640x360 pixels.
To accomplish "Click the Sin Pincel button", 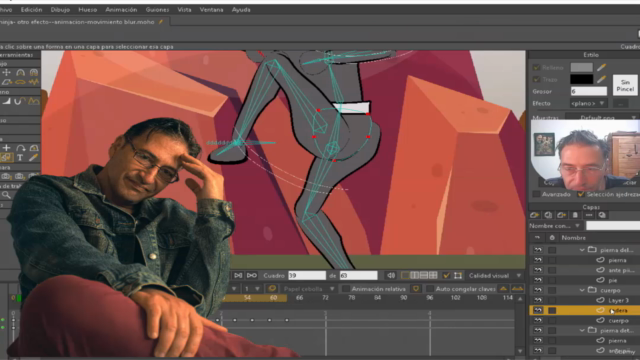I will (x=625, y=85).
